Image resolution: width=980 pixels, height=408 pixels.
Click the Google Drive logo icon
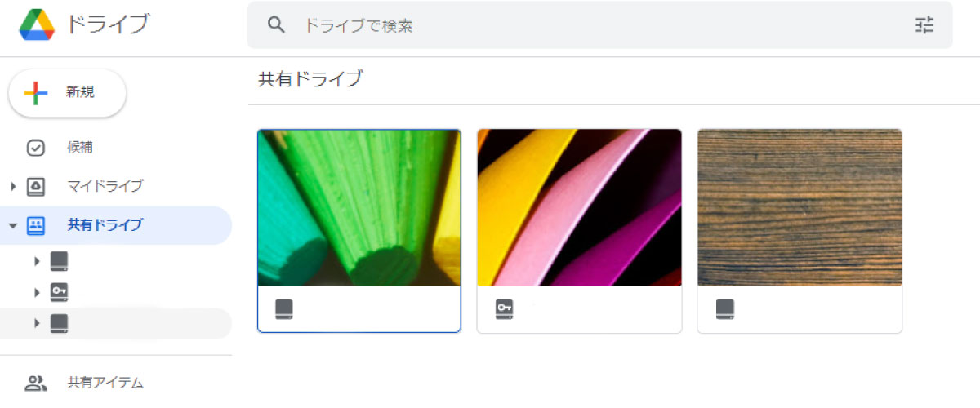tap(37, 24)
